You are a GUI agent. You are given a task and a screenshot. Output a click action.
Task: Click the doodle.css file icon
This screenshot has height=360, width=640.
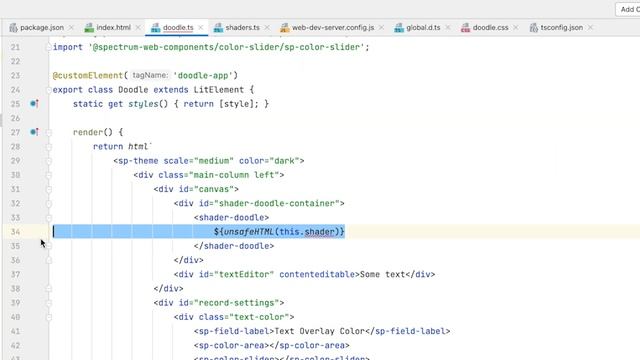tap(465, 27)
